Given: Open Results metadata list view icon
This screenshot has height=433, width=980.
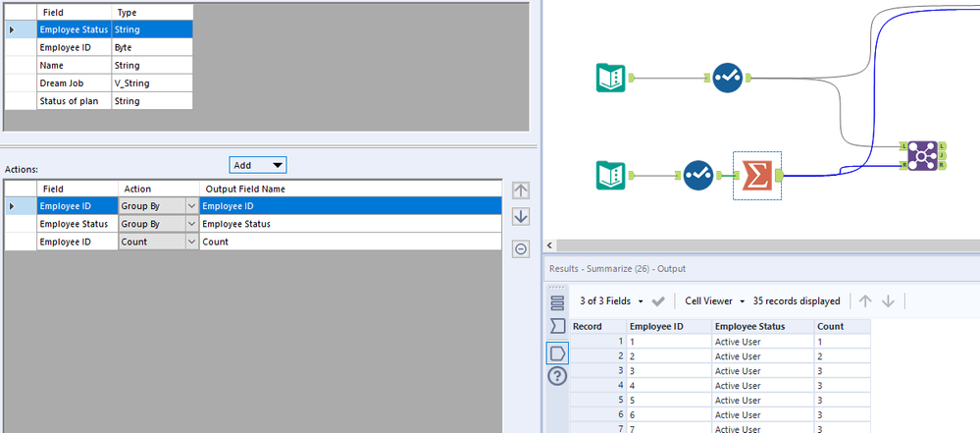Looking at the screenshot, I should tap(557, 302).
